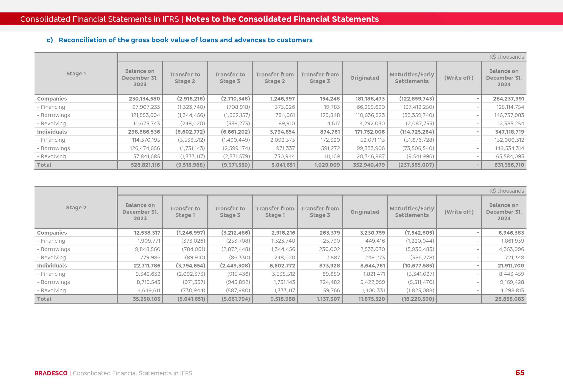
Task: Select Stage 1 Transfer to Stage 2 header
Action: pyautogui.click(x=185, y=78)
